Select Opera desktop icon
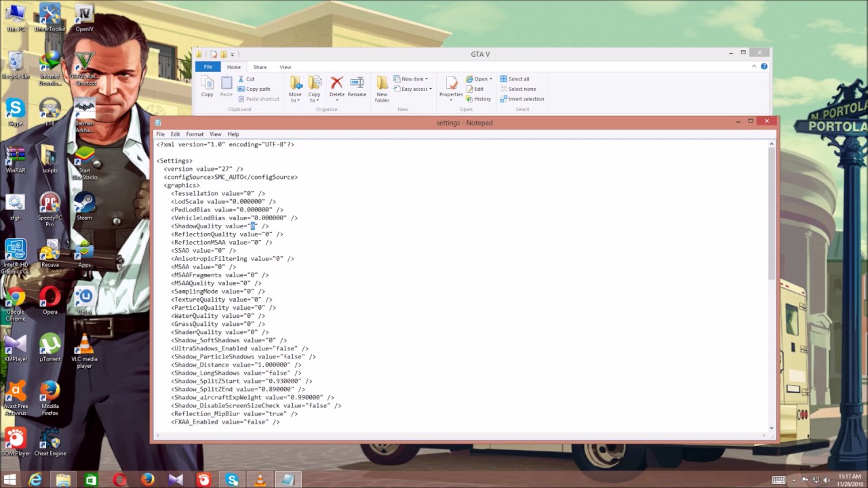The height and width of the screenshot is (488, 868). pyautogui.click(x=50, y=301)
